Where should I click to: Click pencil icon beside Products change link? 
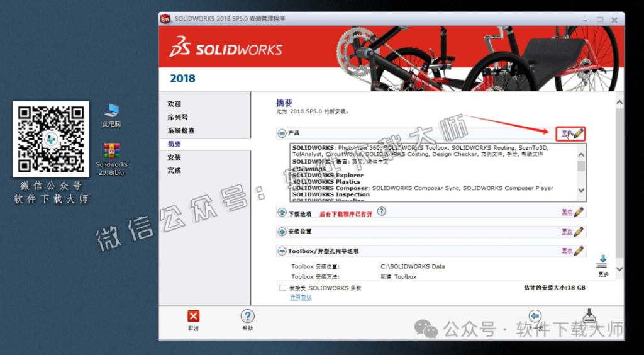pyautogui.click(x=579, y=133)
